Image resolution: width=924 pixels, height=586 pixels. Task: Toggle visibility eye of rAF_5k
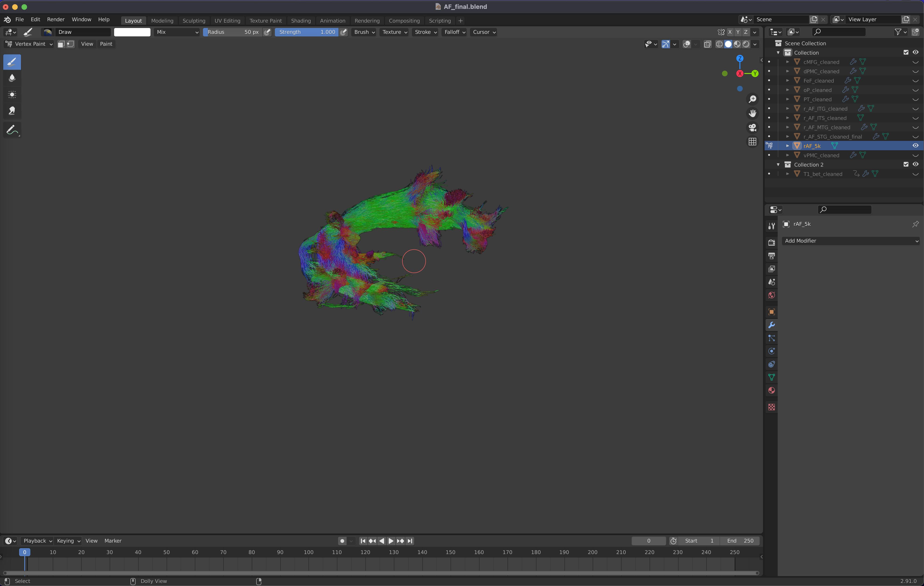[915, 146]
